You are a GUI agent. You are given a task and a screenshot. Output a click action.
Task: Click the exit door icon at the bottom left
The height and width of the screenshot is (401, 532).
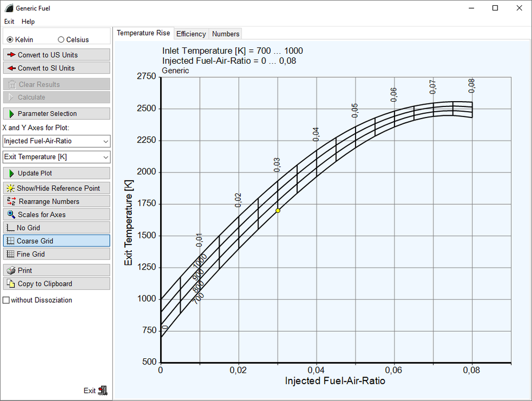coord(103,390)
